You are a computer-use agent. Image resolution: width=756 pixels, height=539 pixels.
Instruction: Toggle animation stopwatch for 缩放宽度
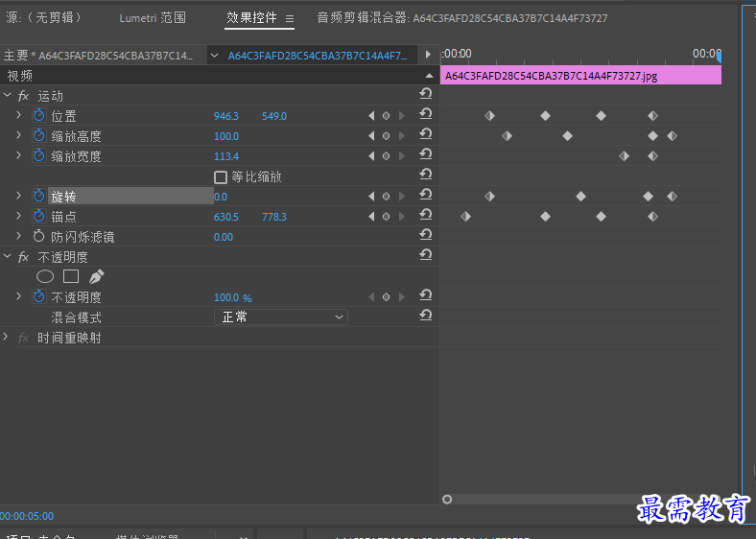[39, 156]
